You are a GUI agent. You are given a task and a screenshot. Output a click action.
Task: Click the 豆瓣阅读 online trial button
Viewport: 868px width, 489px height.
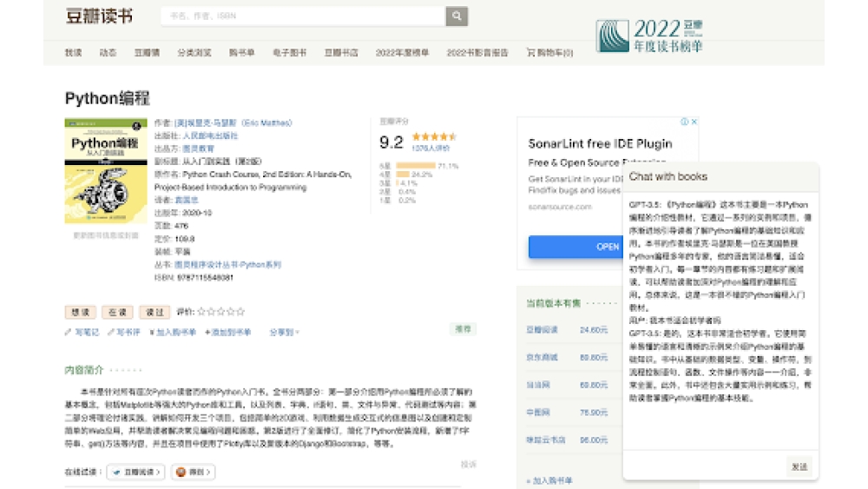click(x=136, y=472)
